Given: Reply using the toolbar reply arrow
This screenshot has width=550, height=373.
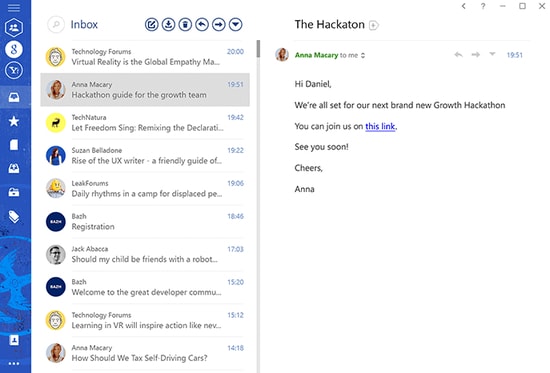Looking at the screenshot, I should click(202, 25).
